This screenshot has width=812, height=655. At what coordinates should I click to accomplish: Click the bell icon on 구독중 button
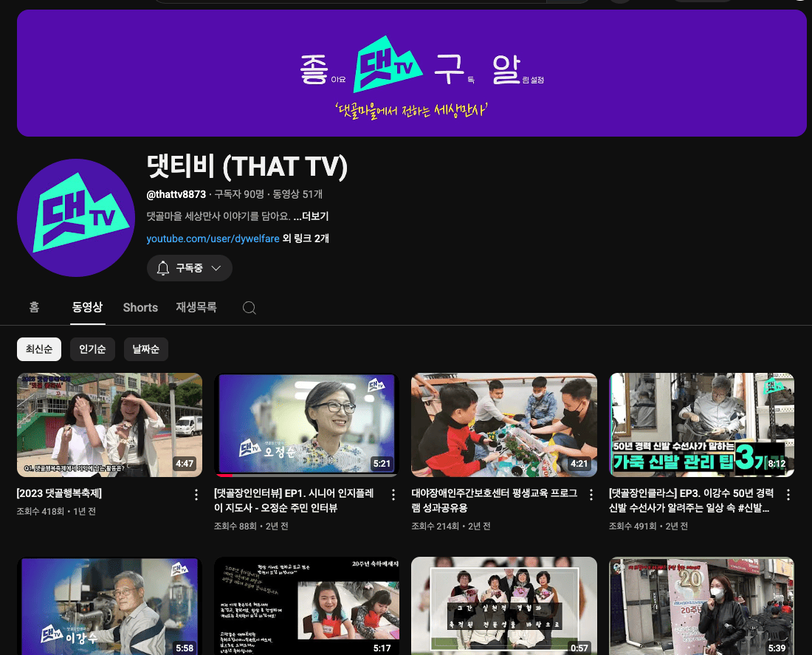tap(163, 268)
